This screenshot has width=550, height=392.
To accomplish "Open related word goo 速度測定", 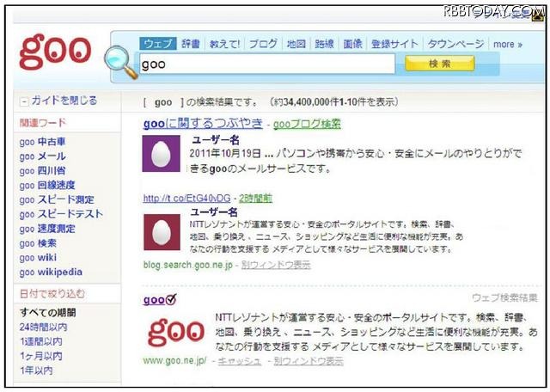I will pyautogui.click(x=47, y=229).
